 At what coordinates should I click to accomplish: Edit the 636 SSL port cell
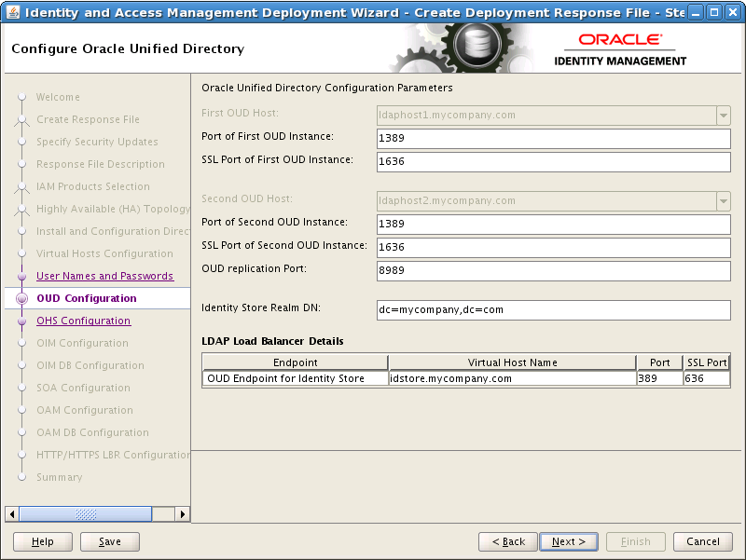[x=707, y=378]
